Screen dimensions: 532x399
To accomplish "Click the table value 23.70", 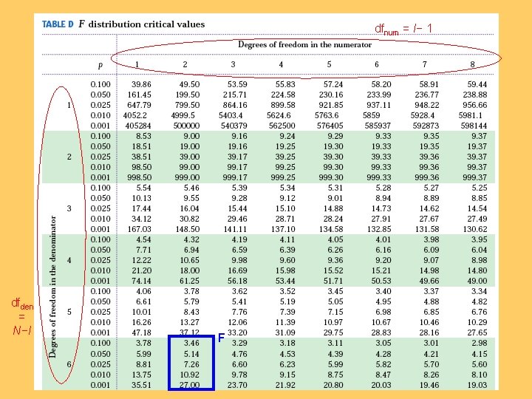I will (237, 386).
